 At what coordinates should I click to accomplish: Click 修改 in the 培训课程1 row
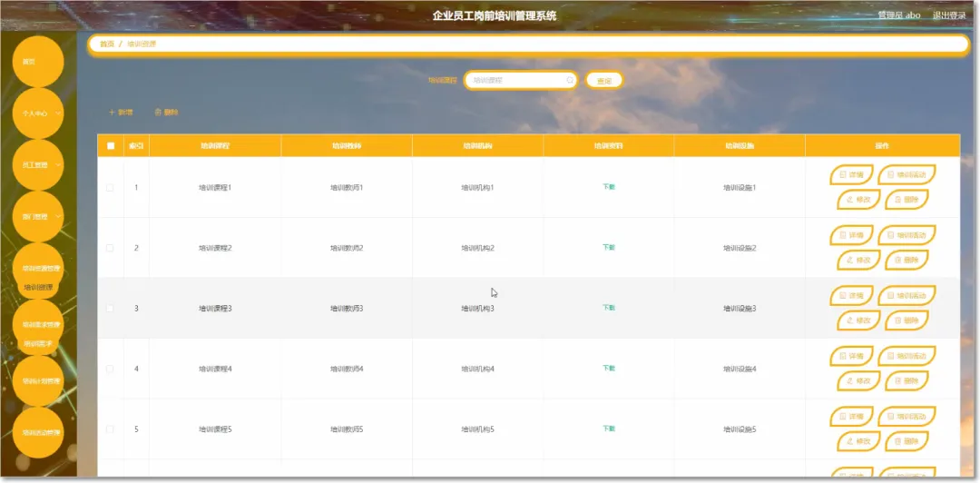(x=858, y=199)
